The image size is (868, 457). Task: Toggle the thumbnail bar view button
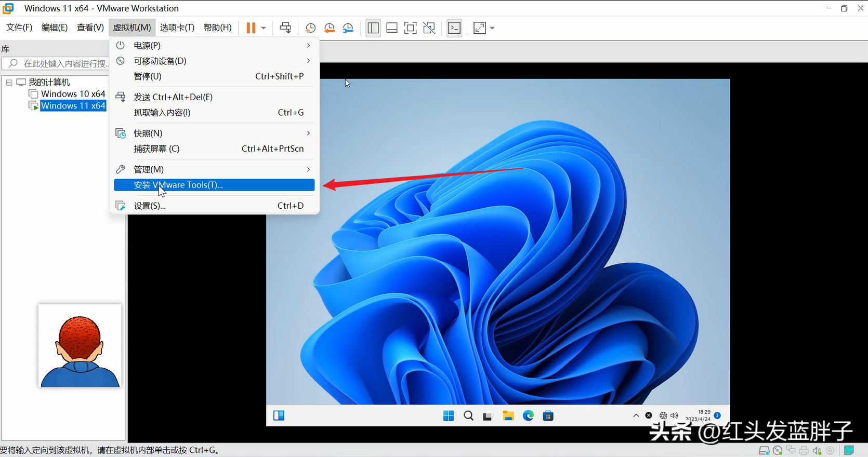click(392, 28)
